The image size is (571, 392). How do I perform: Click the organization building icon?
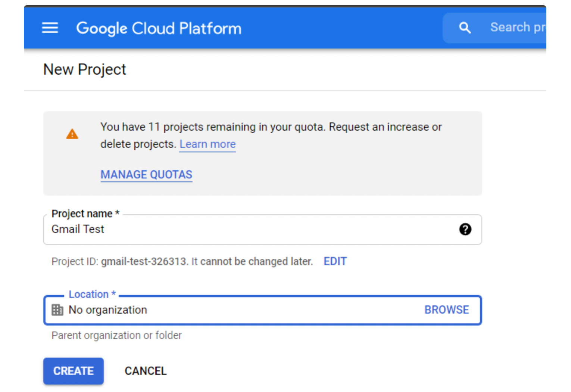click(57, 310)
